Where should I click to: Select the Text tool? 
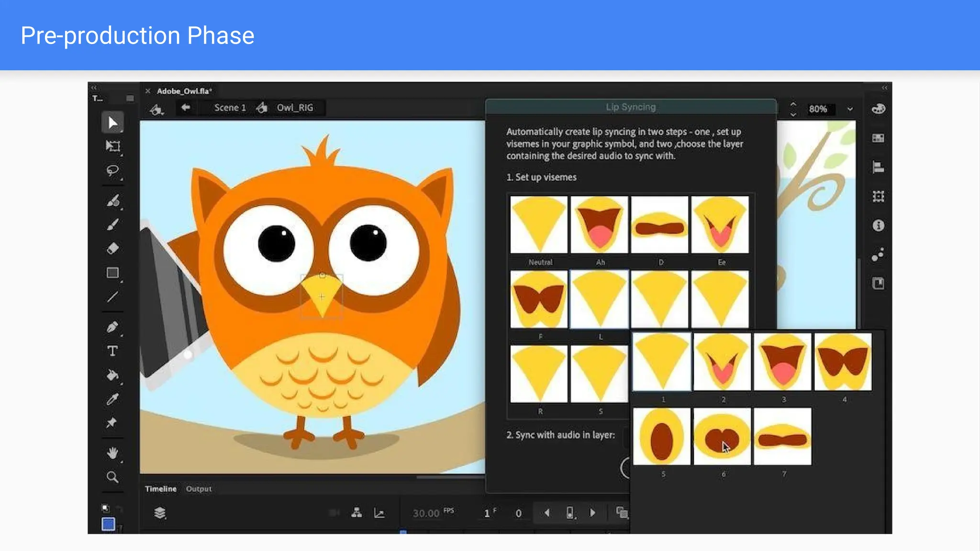(113, 351)
